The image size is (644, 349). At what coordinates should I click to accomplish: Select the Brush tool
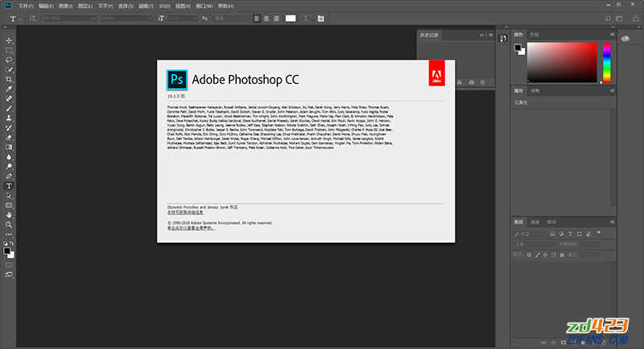point(9,109)
